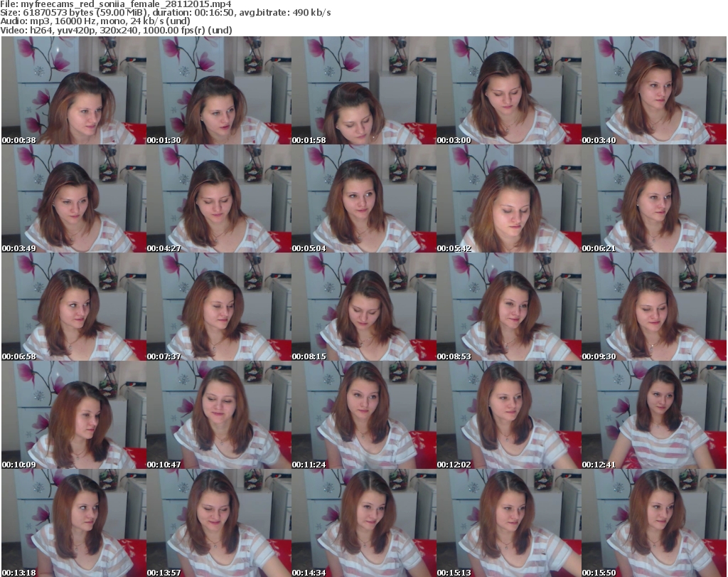Pick the preview frame marked 00:08:53

509,307
